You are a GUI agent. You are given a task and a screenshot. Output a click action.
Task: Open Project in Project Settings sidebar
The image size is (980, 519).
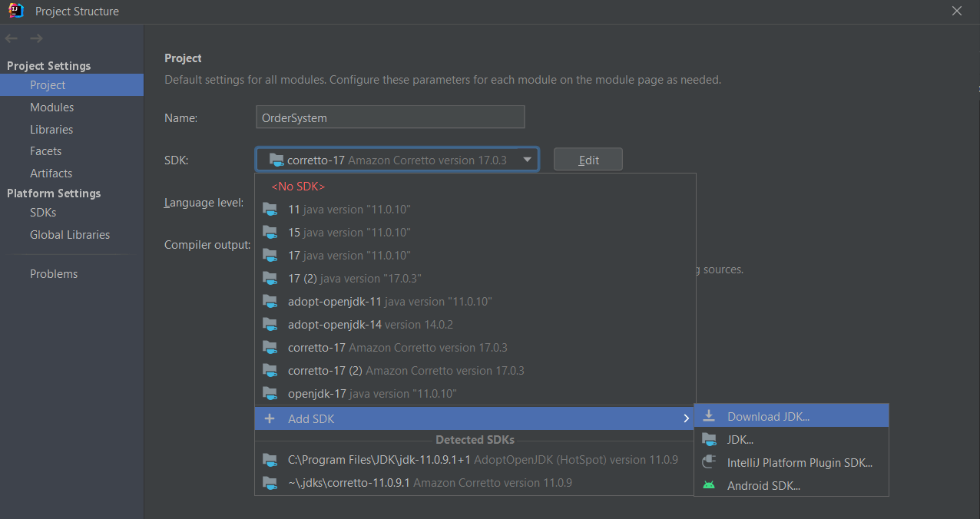tap(71, 84)
